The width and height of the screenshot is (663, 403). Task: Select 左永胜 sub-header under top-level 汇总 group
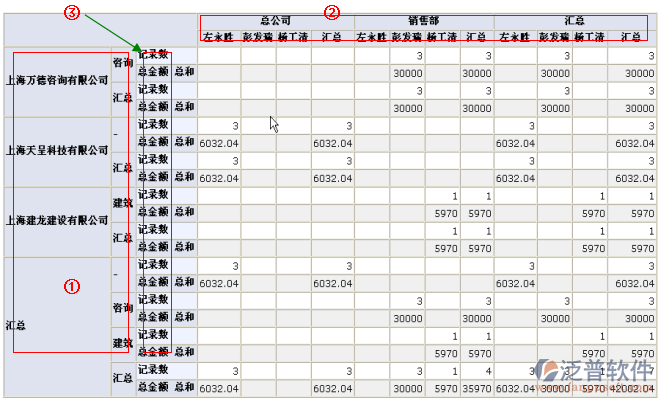coord(515,37)
